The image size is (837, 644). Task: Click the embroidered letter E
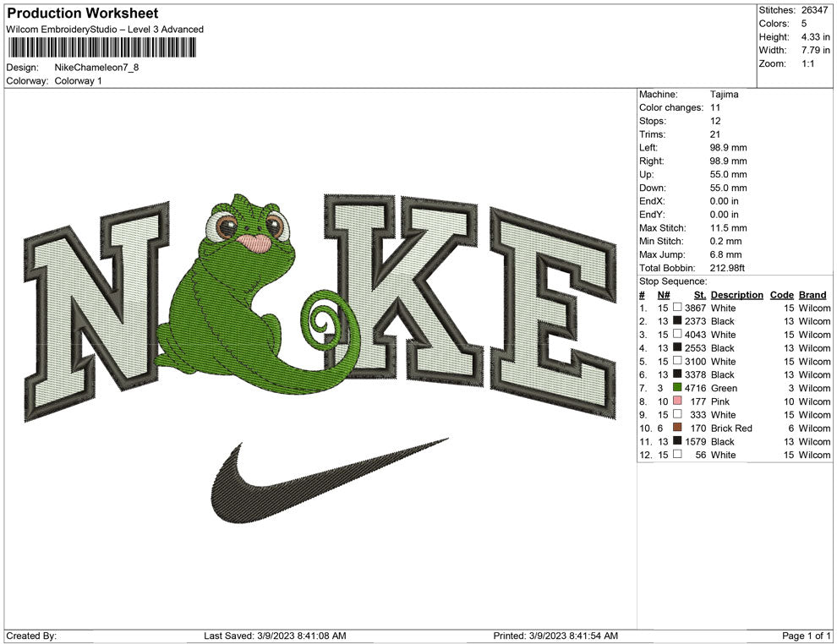[x=552, y=314]
